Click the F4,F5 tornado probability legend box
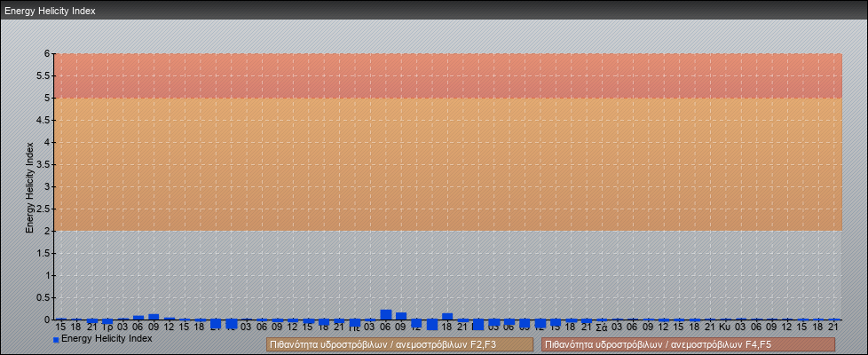This screenshot has height=355, width=868. coord(688,344)
